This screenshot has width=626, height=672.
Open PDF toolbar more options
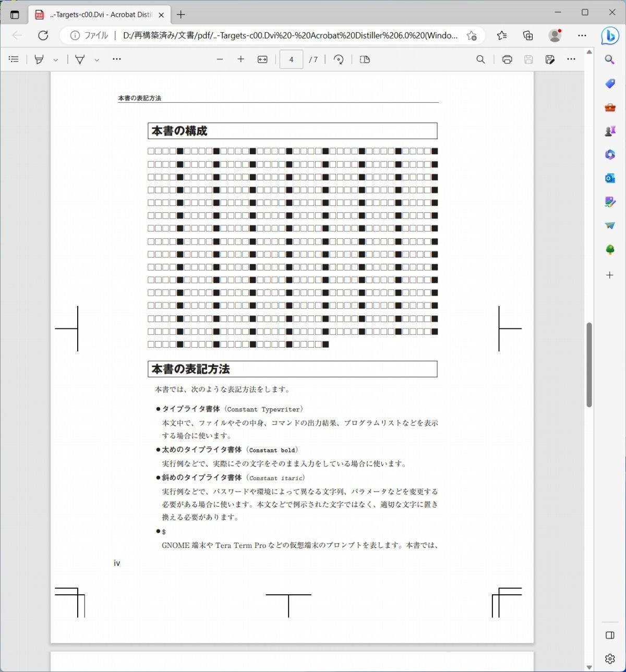pyautogui.click(x=571, y=59)
